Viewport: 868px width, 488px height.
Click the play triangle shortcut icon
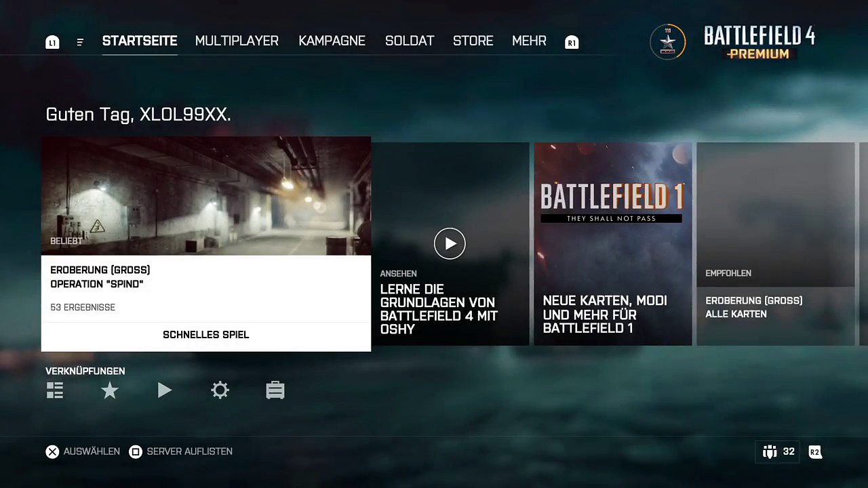coord(165,390)
